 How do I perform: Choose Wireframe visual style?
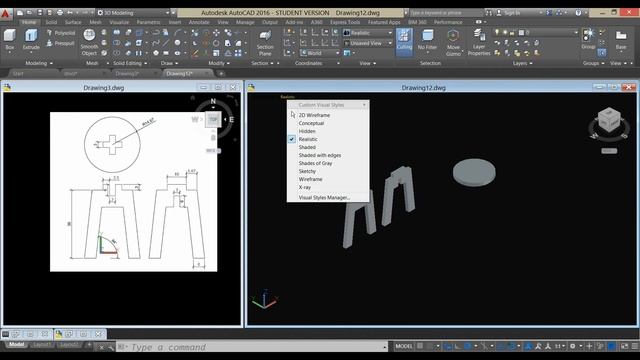310,179
